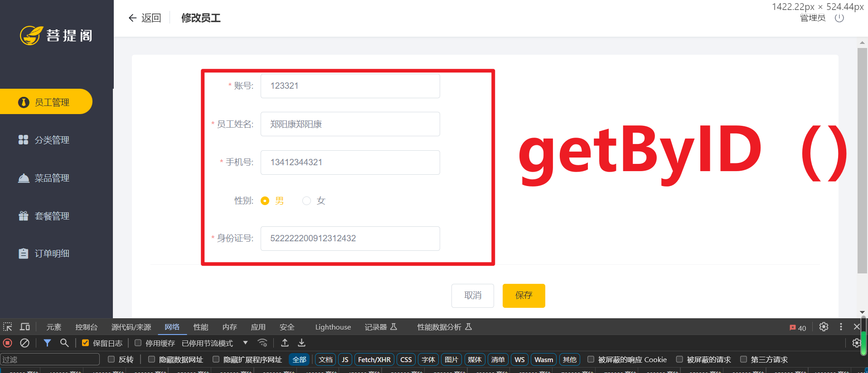Click the import HAR upload icon
This screenshot has width=868, height=373.
pos(285,343)
